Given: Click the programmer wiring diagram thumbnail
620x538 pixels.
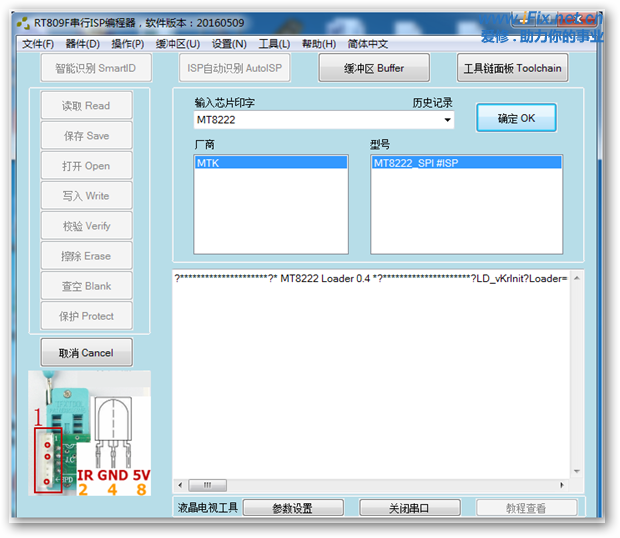Looking at the screenshot, I should pyautogui.click(x=89, y=433).
